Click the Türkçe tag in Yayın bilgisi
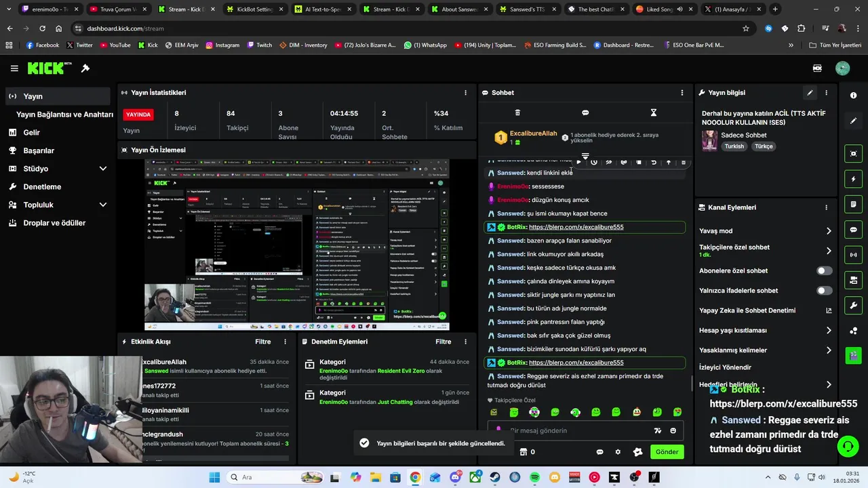The image size is (868, 488). 764,146
